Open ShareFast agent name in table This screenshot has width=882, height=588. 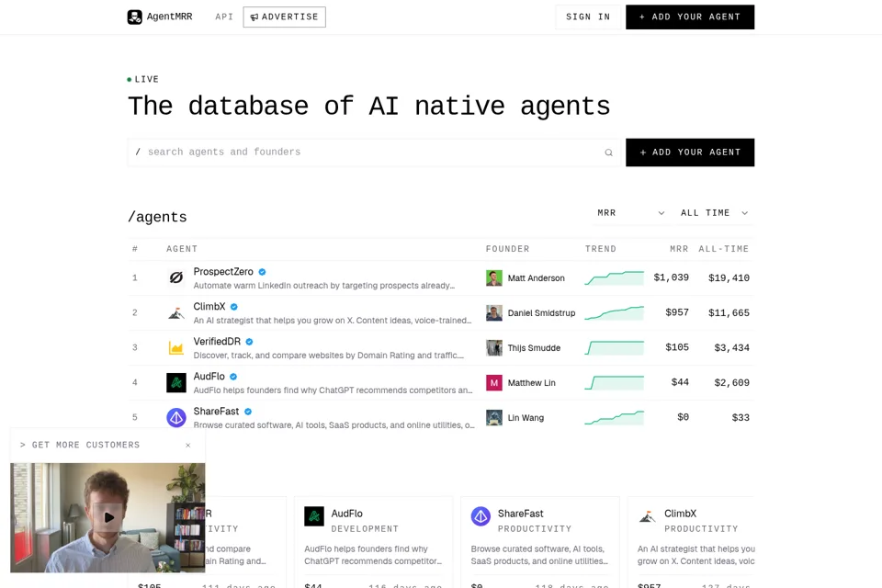pos(216,412)
